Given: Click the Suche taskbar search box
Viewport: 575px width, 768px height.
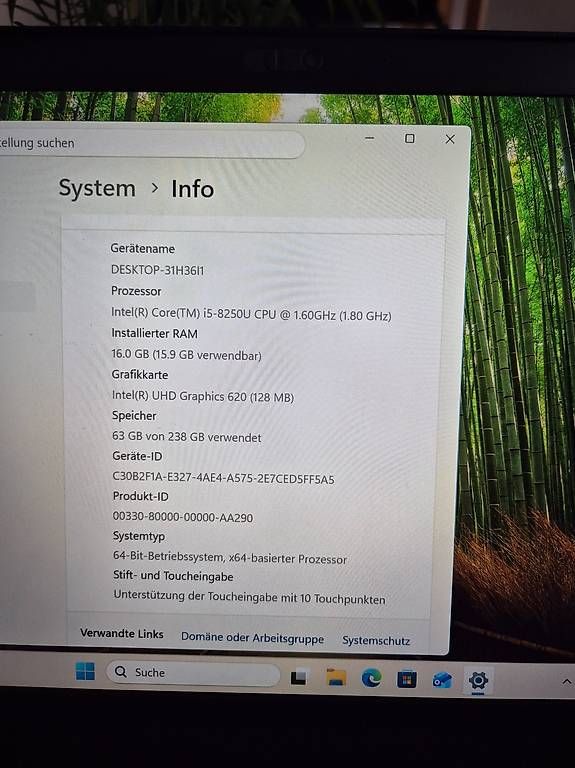Looking at the screenshot, I should tap(193, 673).
